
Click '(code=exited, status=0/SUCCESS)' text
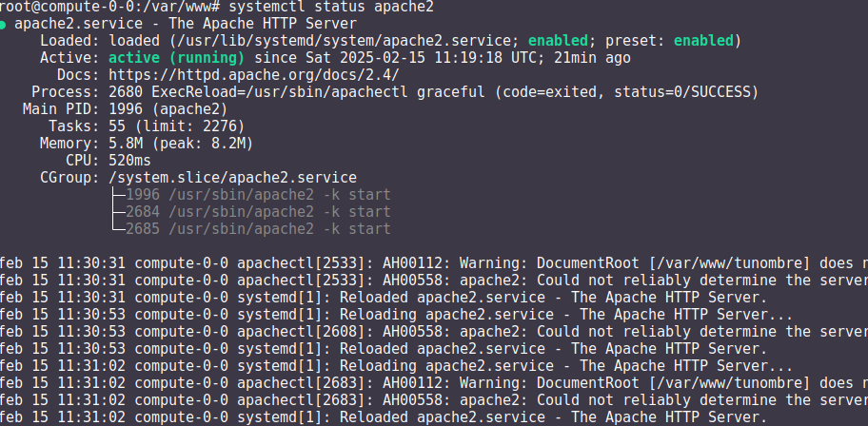[x=626, y=92]
